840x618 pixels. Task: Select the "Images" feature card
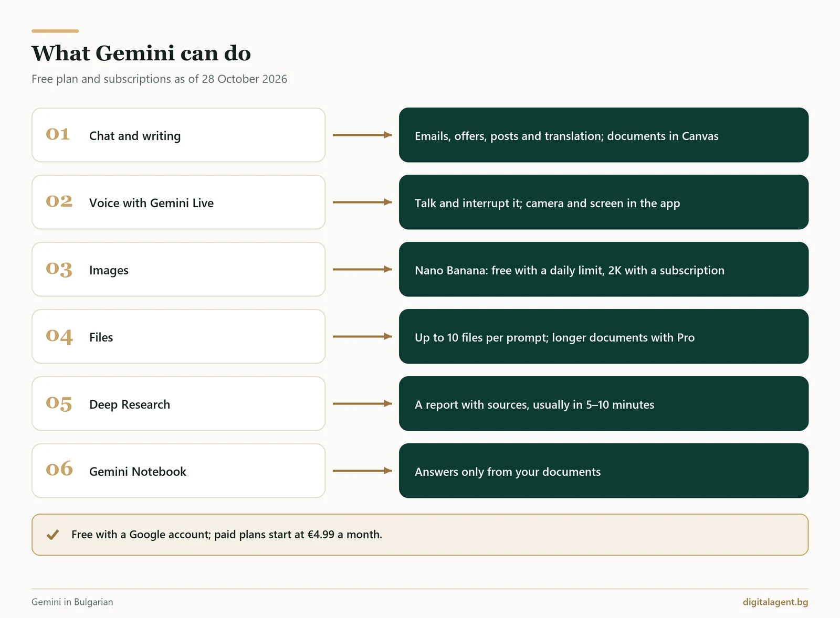178,269
